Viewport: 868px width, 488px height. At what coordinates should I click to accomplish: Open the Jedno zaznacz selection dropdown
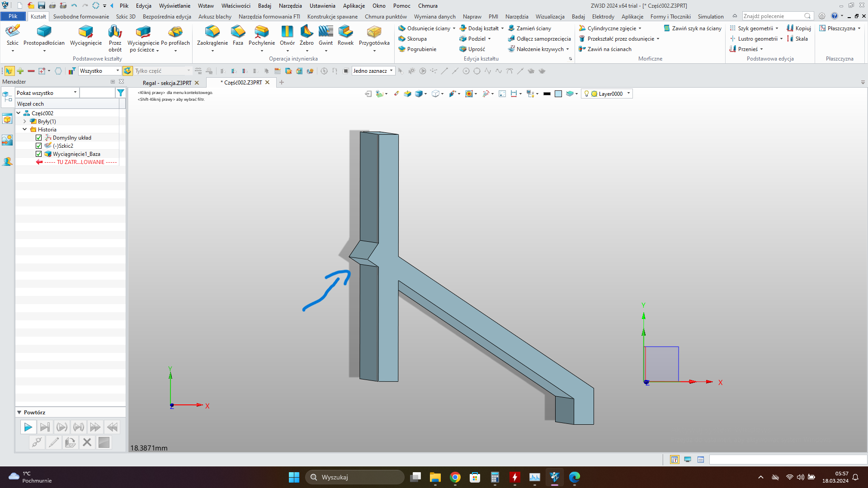[x=373, y=71]
